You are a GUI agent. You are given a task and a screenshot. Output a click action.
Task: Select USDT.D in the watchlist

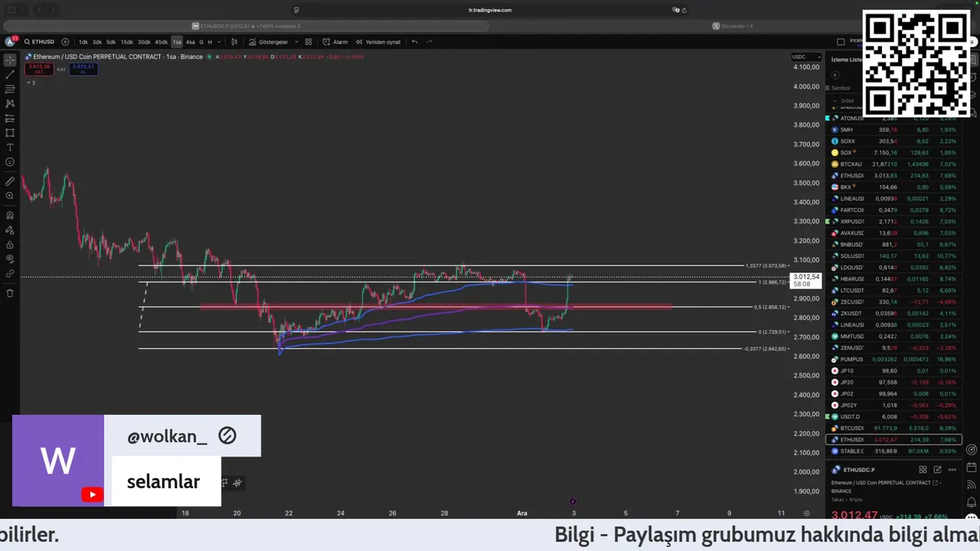pyautogui.click(x=893, y=416)
